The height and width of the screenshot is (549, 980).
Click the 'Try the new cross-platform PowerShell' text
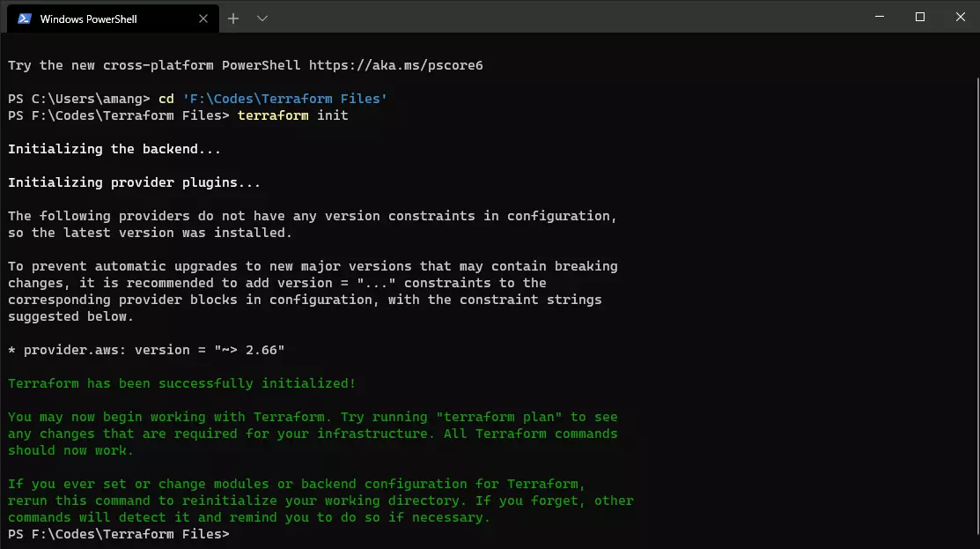pos(154,66)
